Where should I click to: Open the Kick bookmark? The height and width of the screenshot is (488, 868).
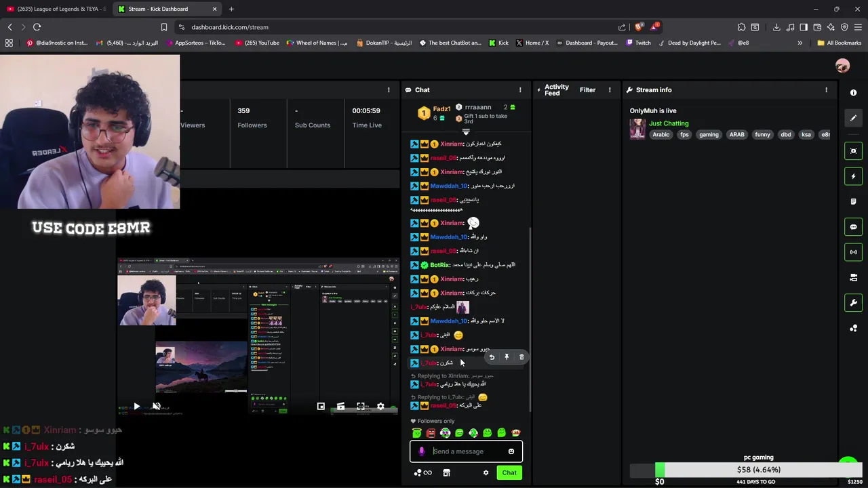(498, 43)
